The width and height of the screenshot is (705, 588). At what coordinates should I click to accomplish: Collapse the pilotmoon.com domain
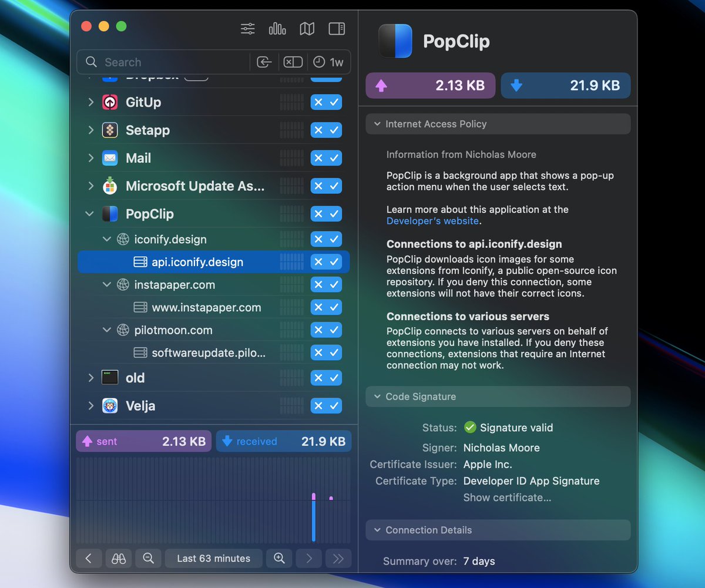tap(106, 330)
